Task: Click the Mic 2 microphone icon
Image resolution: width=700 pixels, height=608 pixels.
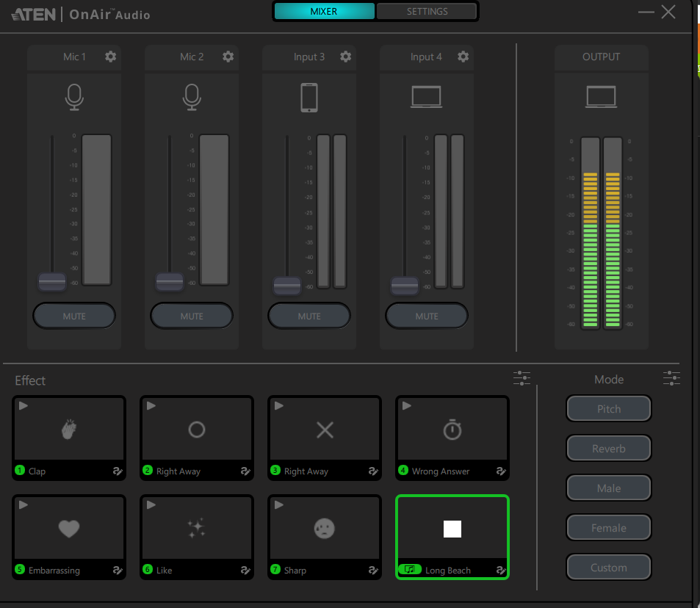Action: tap(192, 97)
